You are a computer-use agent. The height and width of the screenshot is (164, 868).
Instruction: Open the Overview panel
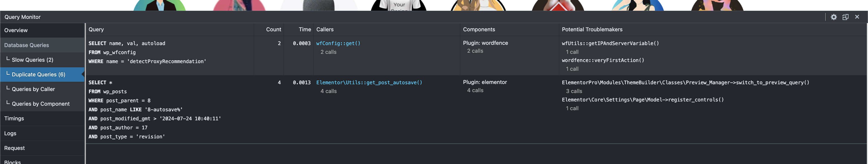pyautogui.click(x=16, y=30)
